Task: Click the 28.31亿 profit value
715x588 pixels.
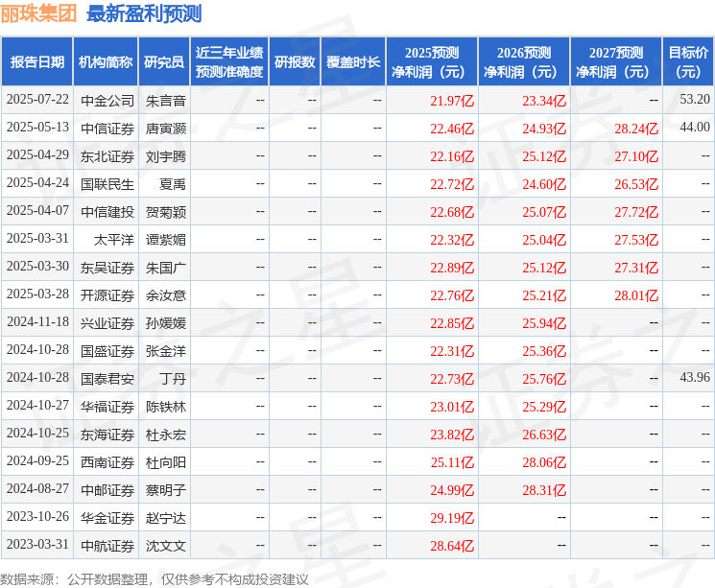Action: [x=544, y=490]
